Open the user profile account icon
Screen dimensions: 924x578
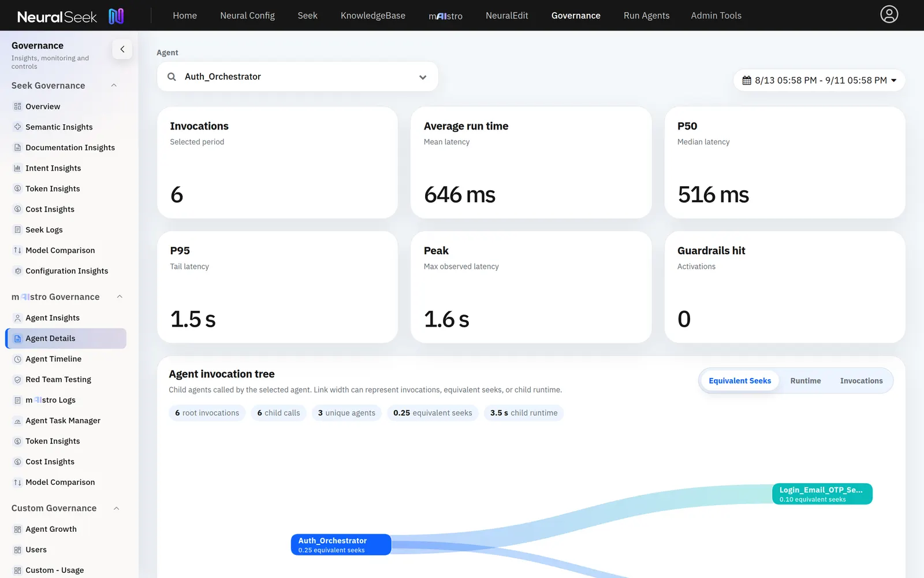pyautogui.click(x=889, y=14)
